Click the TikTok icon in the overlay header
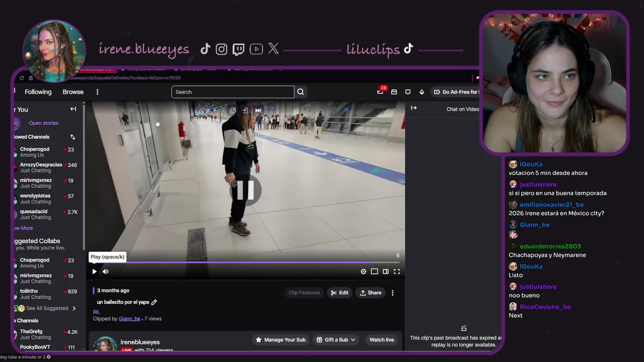The width and height of the screenshot is (644, 362). pyautogui.click(x=205, y=49)
